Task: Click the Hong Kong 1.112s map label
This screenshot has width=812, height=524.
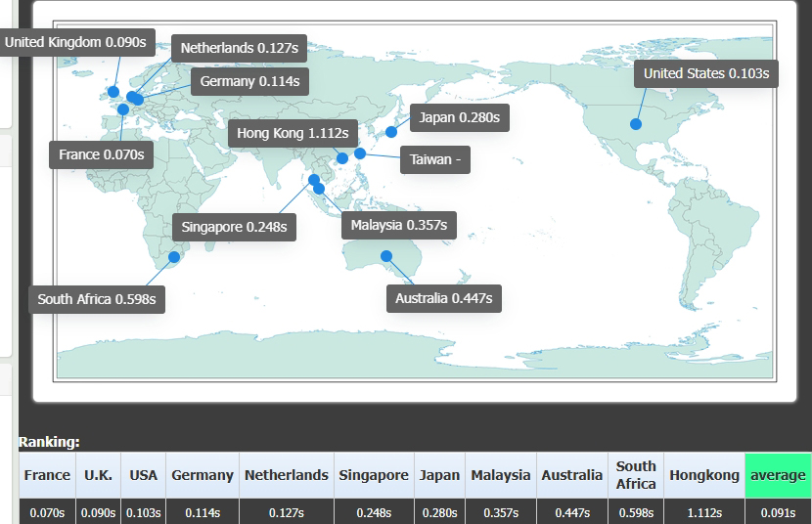Action: click(x=293, y=133)
